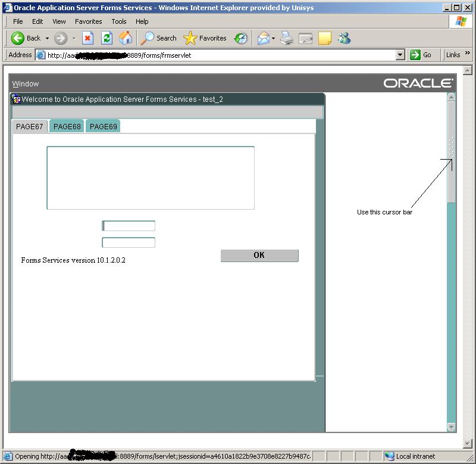This screenshot has height=464, width=476.
Task: Open the History toolbar icon
Action: [x=241, y=38]
